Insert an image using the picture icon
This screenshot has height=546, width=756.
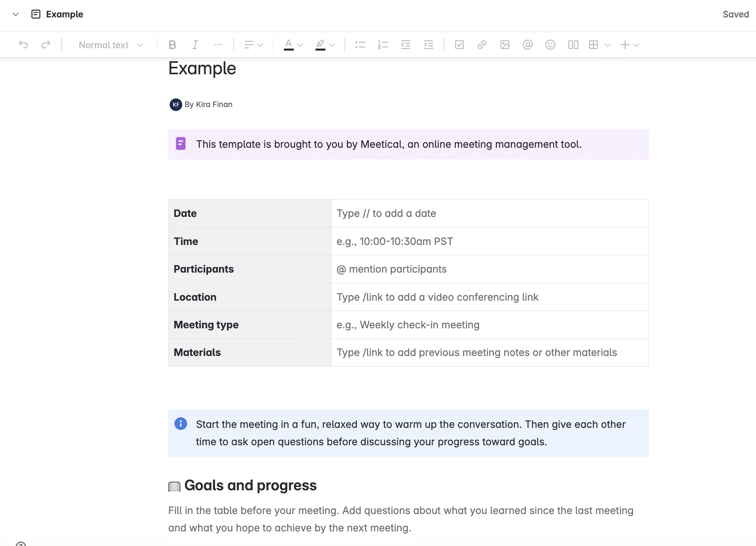click(505, 45)
